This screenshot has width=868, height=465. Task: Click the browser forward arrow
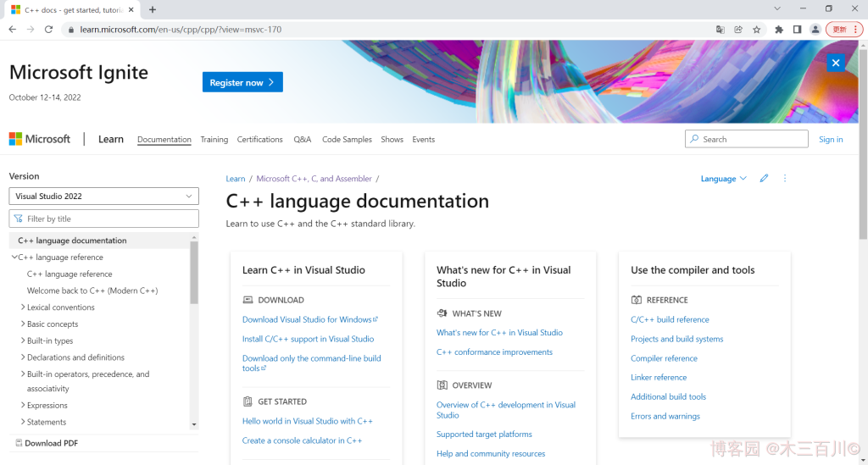[x=31, y=30]
